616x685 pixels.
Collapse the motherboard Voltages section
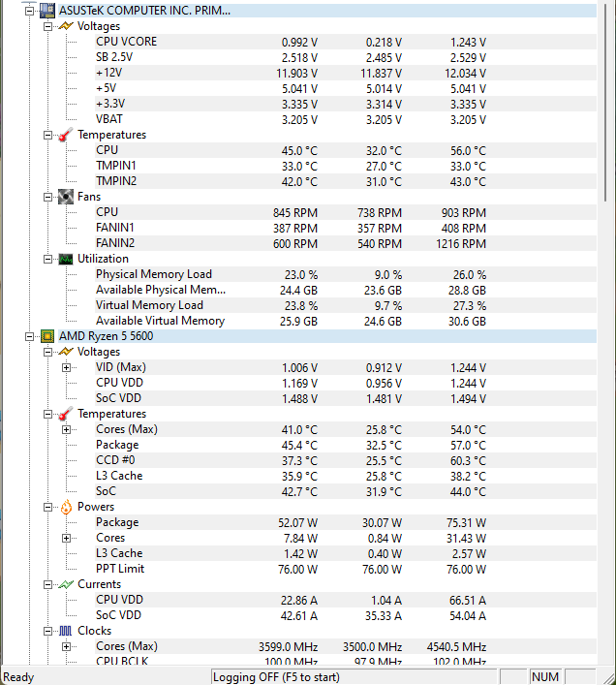(x=48, y=27)
